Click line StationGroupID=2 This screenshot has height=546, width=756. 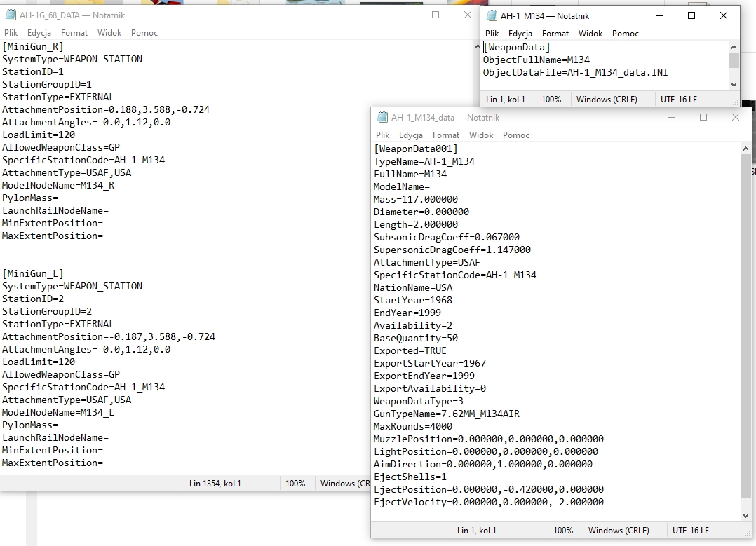47,311
